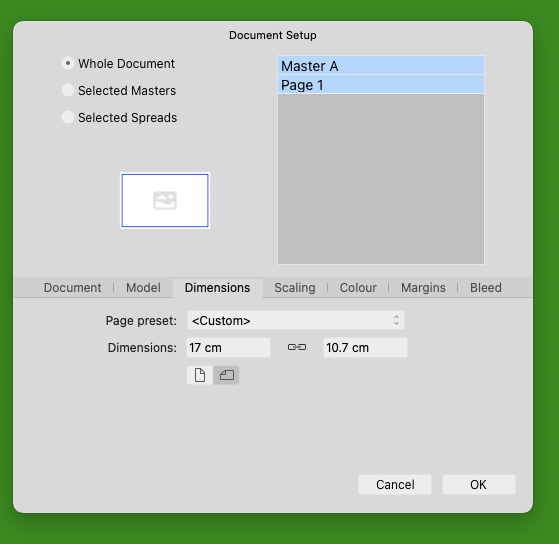This screenshot has width=559, height=544.
Task: Select portrait page orientation icon
Action: (200, 375)
